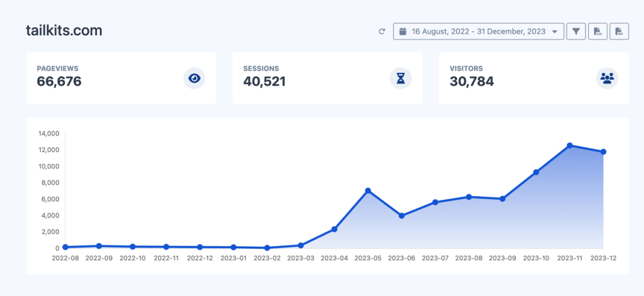
Task: Click the tailkits.com site title
Action: click(x=64, y=31)
